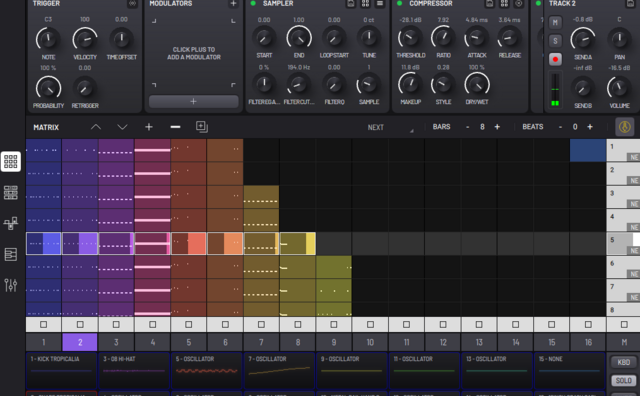Select the 1 - KICK TROPICALIA track card

pyautogui.click(x=61, y=371)
